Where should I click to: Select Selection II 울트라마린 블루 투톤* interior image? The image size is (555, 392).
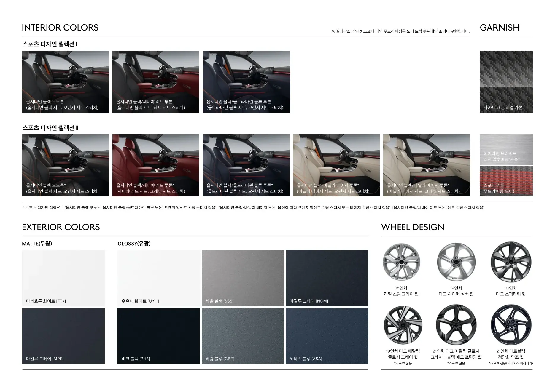point(246,165)
